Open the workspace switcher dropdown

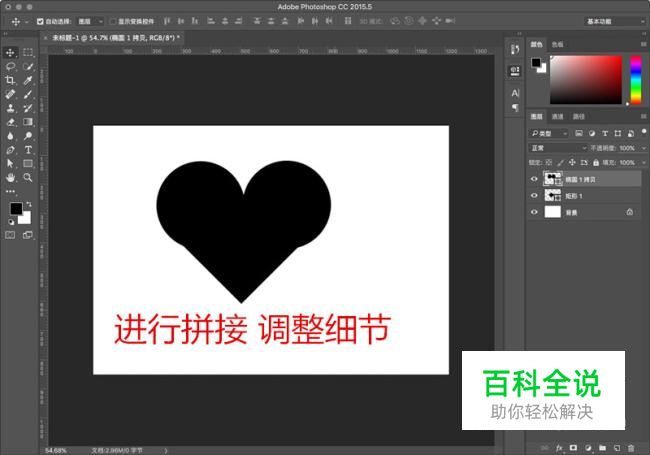pyautogui.click(x=615, y=21)
